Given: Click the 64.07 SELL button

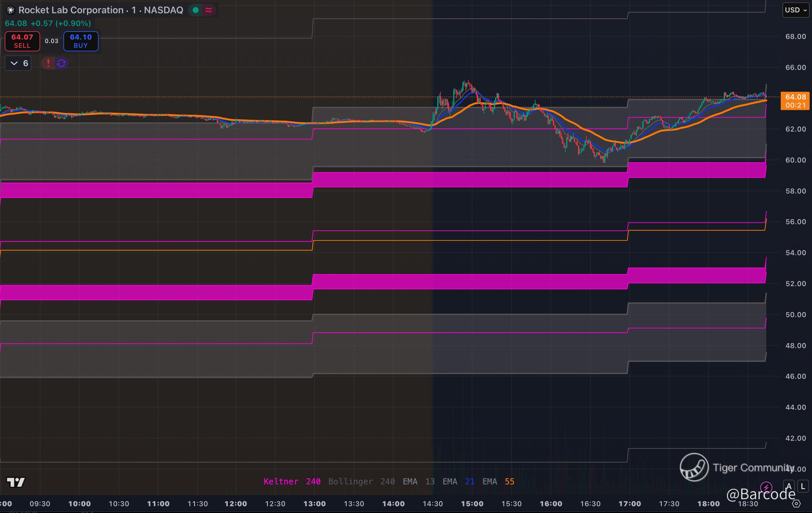Looking at the screenshot, I should pos(22,41).
